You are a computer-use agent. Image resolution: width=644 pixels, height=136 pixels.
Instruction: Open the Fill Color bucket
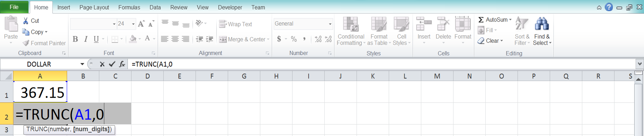(x=133, y=39)
